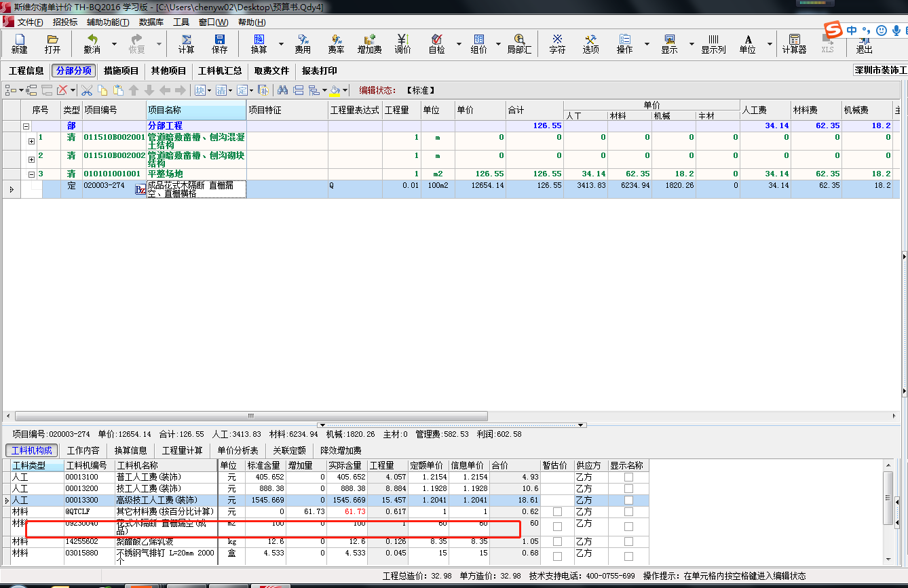Toggle 暂估价 checkbox for 不锈钢气排钉 row

(557, 556)
